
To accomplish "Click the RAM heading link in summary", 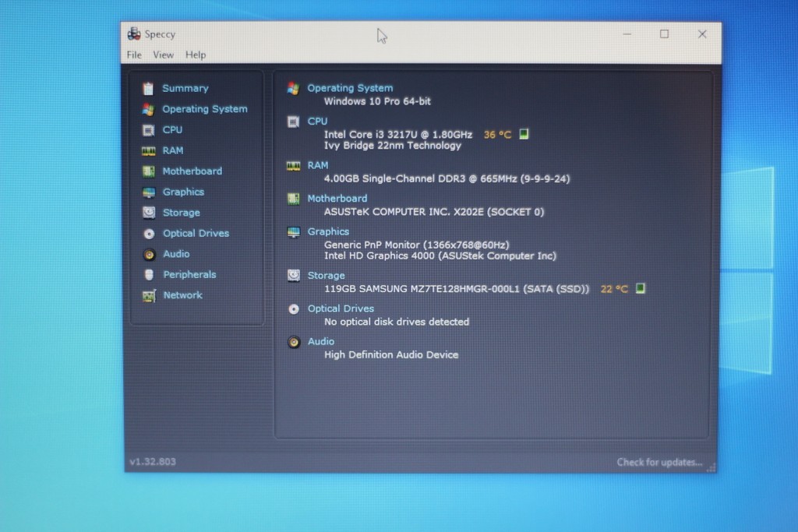I will pyautogui.click(x=318, y=166).
